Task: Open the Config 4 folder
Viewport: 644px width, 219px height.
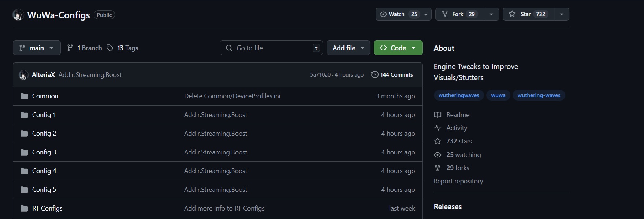Action: point(44,171)
